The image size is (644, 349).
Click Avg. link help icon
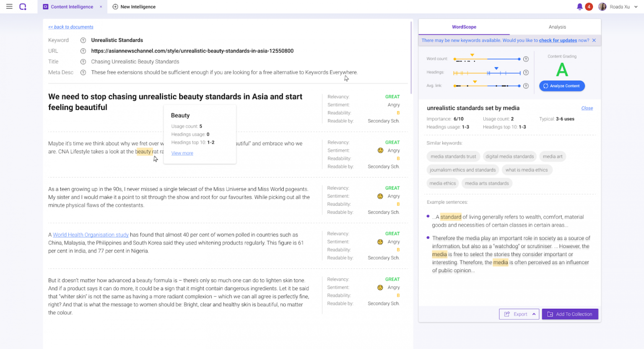tap(526, 86)
